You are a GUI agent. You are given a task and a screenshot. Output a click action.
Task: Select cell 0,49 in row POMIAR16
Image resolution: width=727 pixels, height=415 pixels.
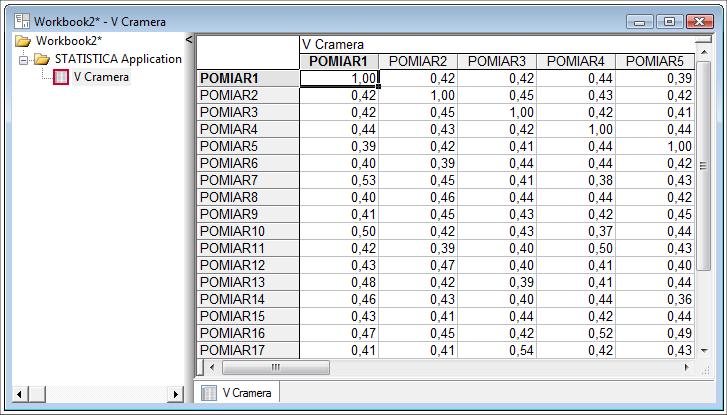pyautogui.click(x=655, y=333)
